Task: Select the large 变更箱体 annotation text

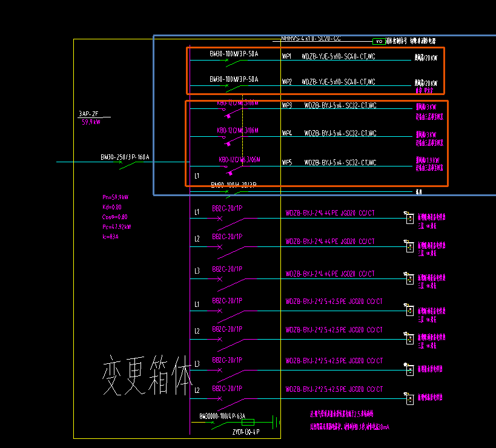Action: click(x=147, y=375)
